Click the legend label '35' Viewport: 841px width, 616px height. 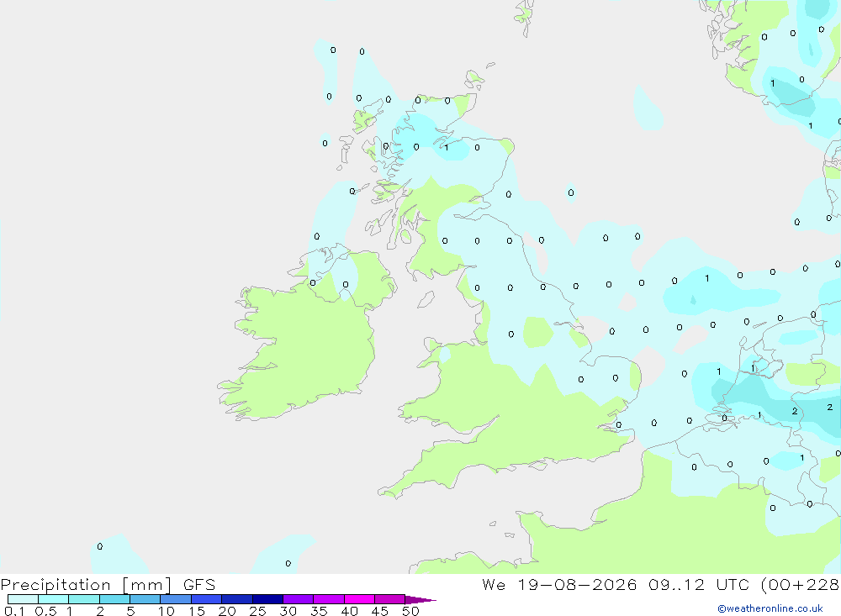tap(319, 611)
